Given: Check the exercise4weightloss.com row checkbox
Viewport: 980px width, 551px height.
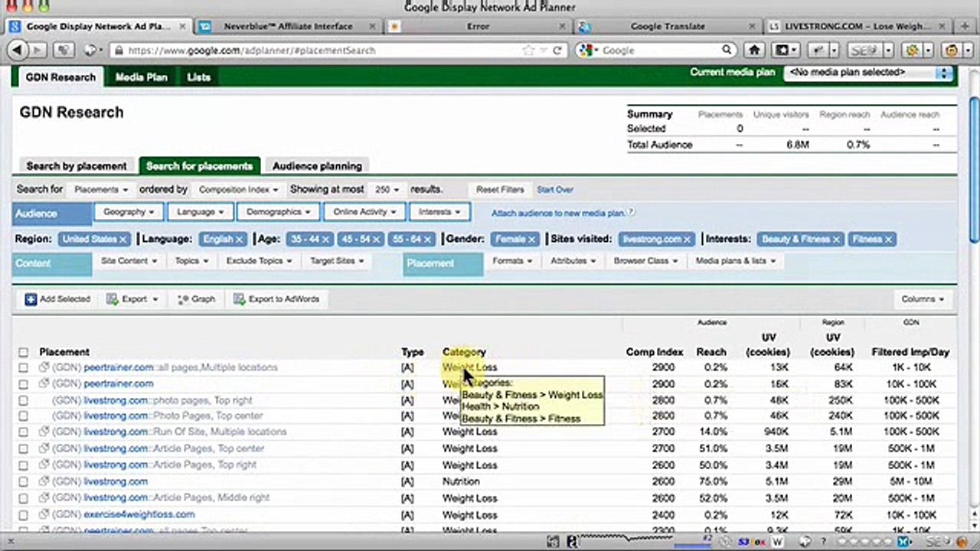Looking at the screenshot, I should (23, 515).
